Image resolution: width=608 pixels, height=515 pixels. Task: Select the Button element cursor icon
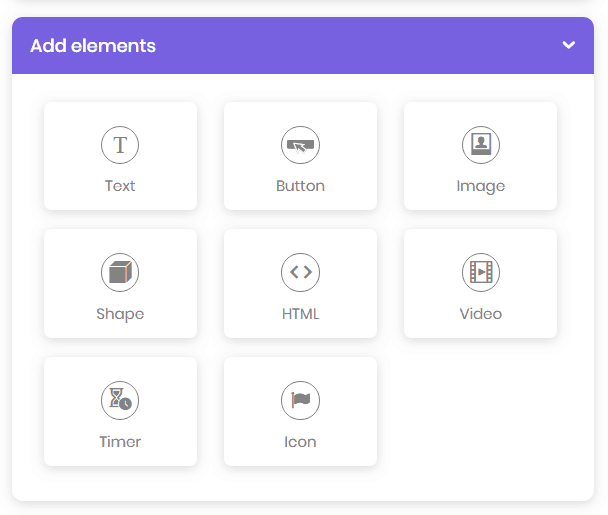tap(300, 145)
